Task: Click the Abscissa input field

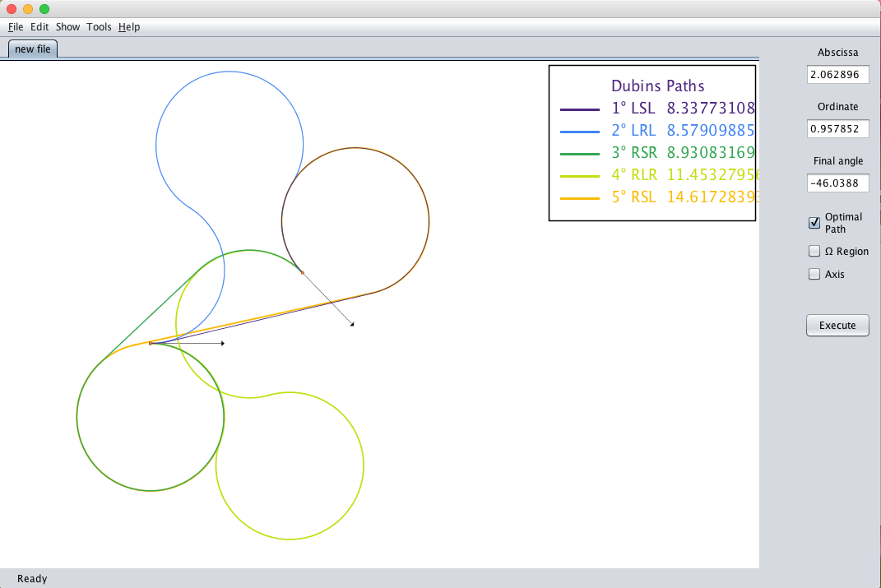Action: [837, 75]
